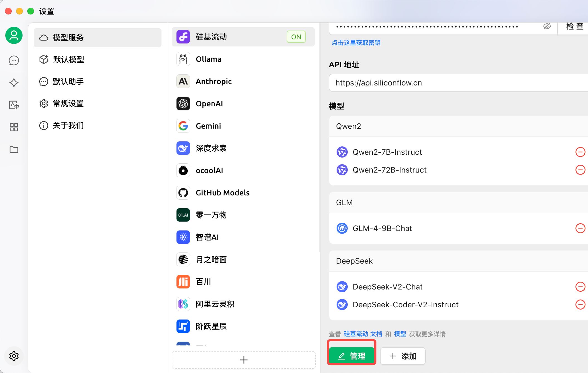Reveal the hidden API key
This screenshot has width=588, height=373.
tap(547, 26)
